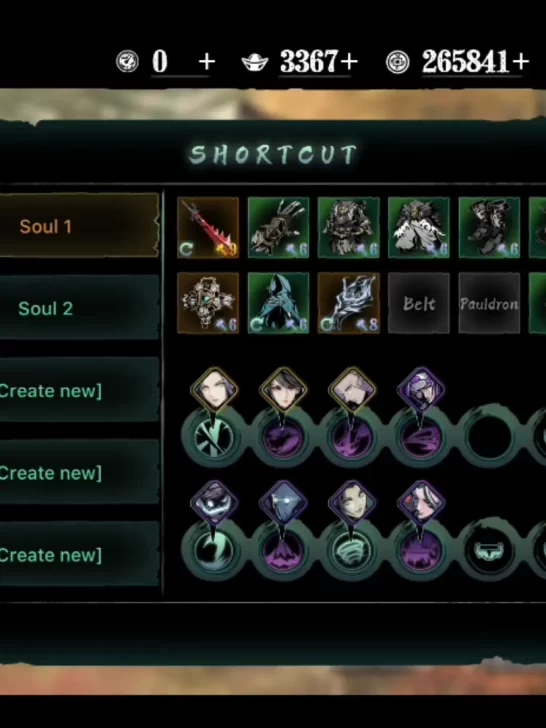Add more copper coins via plus
546x728 pixels.
[521, 61]
